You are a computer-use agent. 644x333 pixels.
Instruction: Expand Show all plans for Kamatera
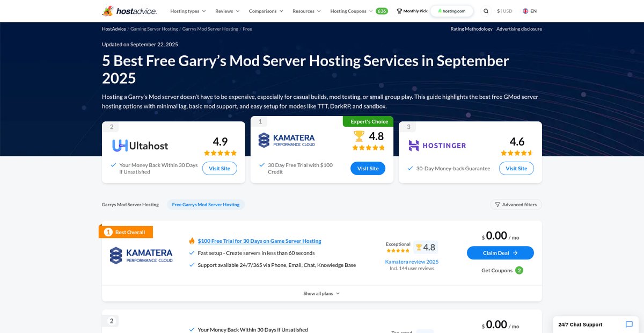tap(321, 293)
